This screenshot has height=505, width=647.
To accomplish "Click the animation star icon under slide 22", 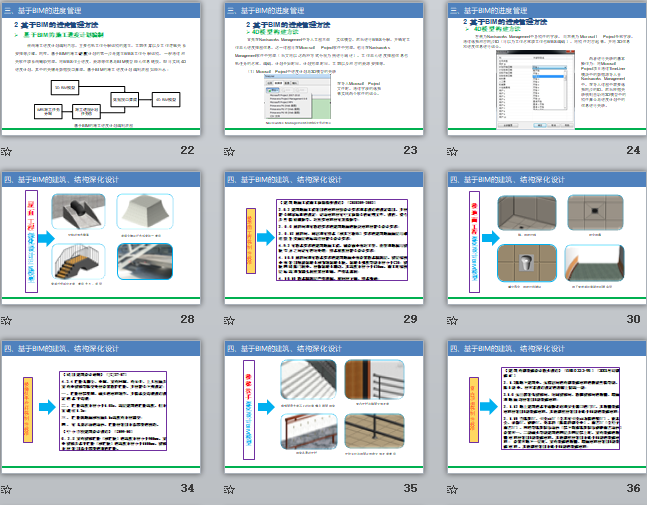I will click(x=7, y=151).
